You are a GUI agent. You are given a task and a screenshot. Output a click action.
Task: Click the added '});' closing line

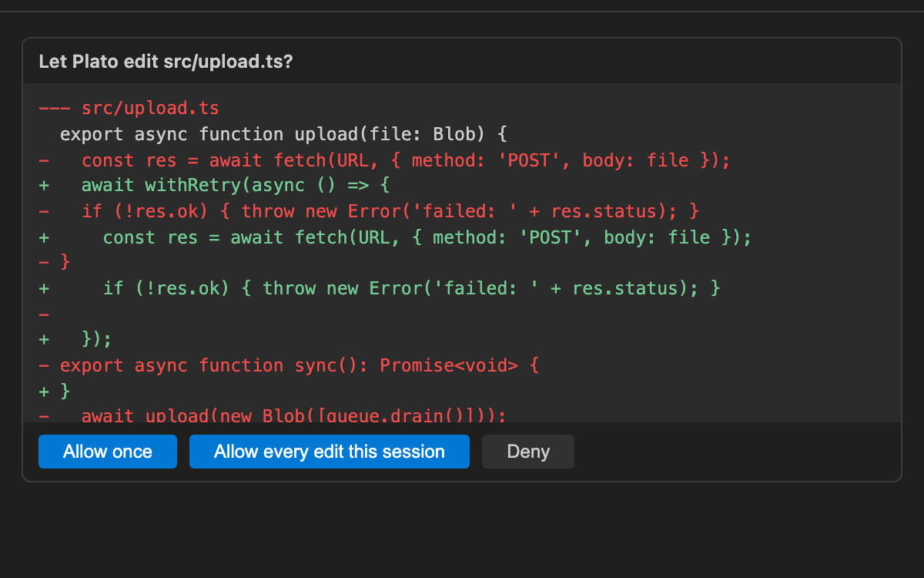point(75,340)
